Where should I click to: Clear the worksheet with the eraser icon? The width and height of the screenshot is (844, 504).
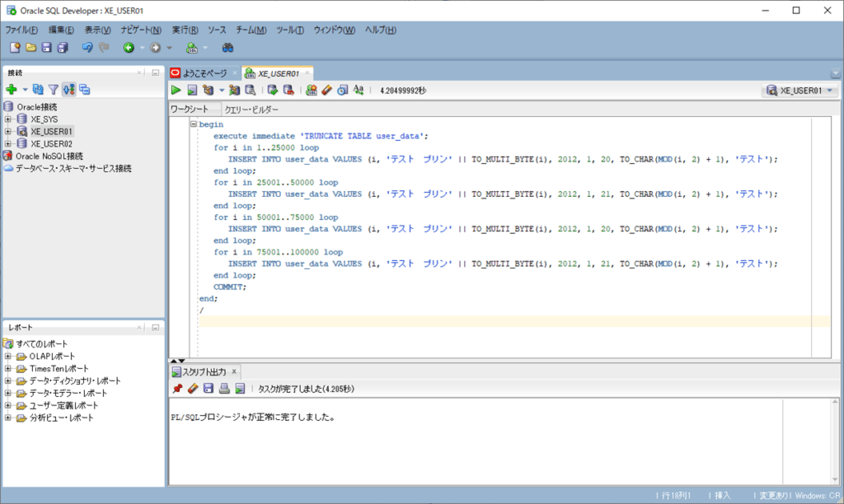point(326,91)
